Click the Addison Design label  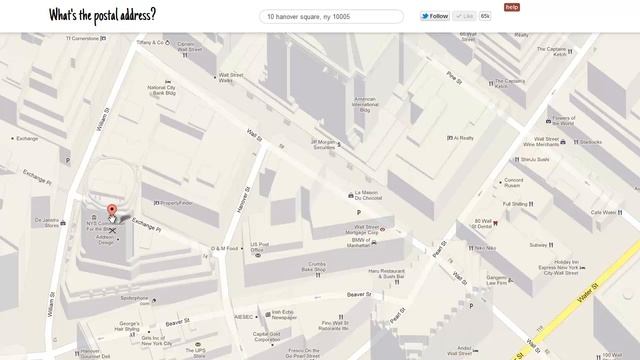(105, 240)
